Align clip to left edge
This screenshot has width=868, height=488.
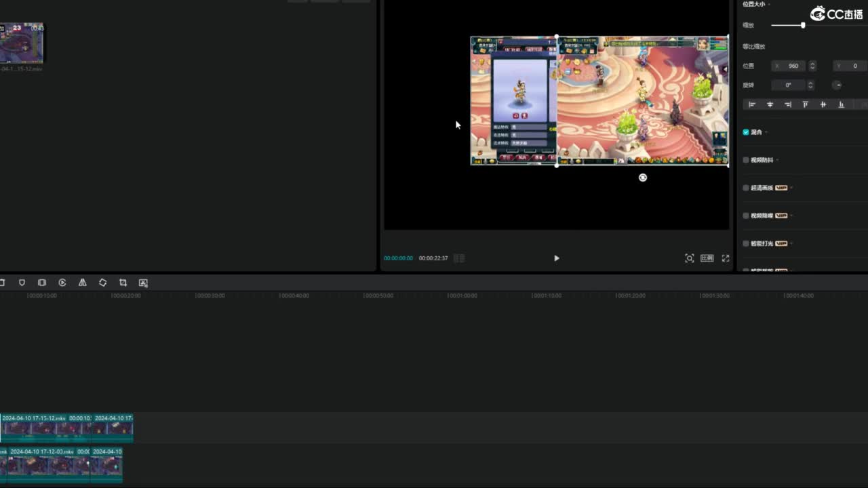pos(752,104)
